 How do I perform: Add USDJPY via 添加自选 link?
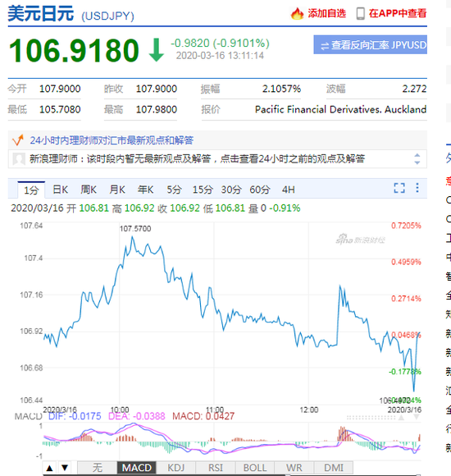(x=326, y=13)
